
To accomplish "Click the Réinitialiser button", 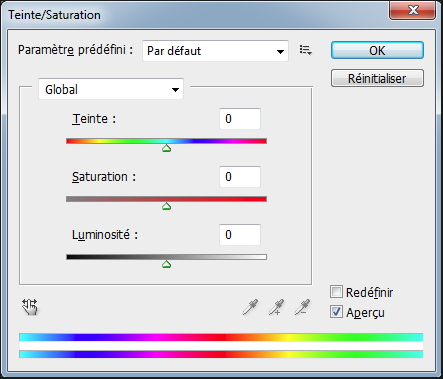I will [x=377, y=78].
